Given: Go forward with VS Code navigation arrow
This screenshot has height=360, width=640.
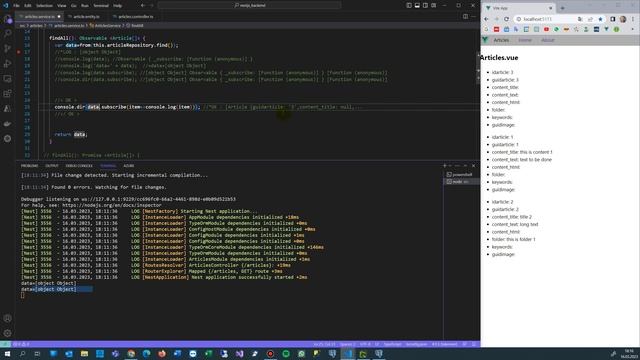Looking at the screenshot, I should 151,5.
